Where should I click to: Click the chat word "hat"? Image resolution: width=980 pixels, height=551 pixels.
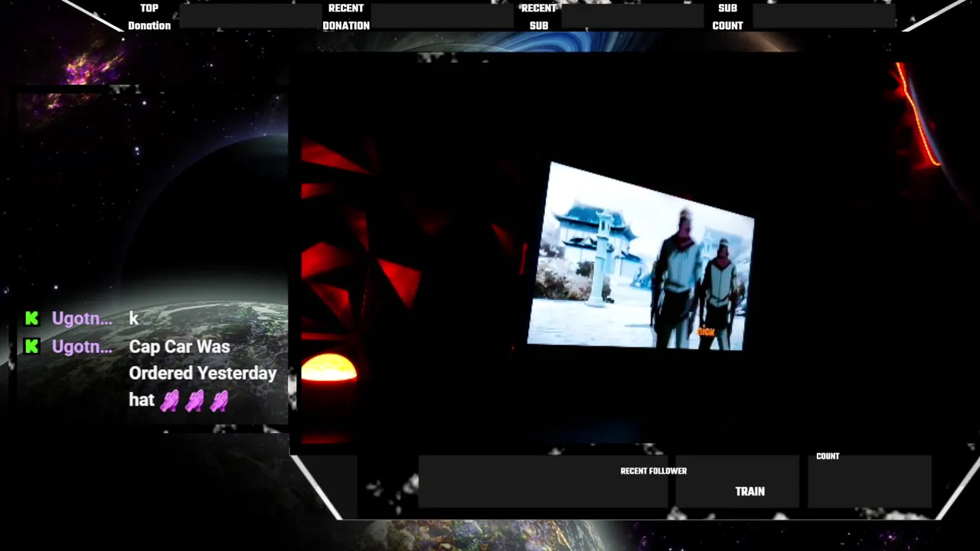pos(142,399)
